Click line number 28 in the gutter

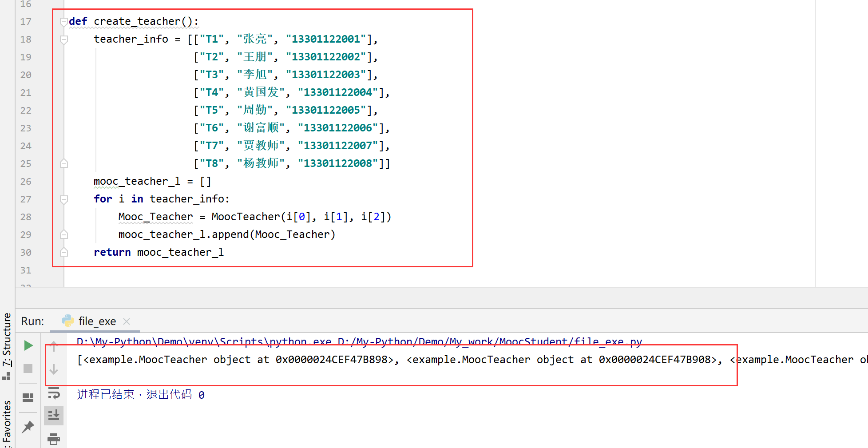pyautogui.click(x=26, y=217)
